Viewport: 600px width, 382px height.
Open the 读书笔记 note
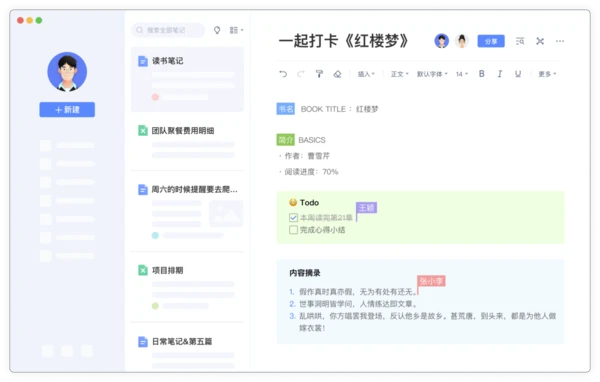[187, 79]
